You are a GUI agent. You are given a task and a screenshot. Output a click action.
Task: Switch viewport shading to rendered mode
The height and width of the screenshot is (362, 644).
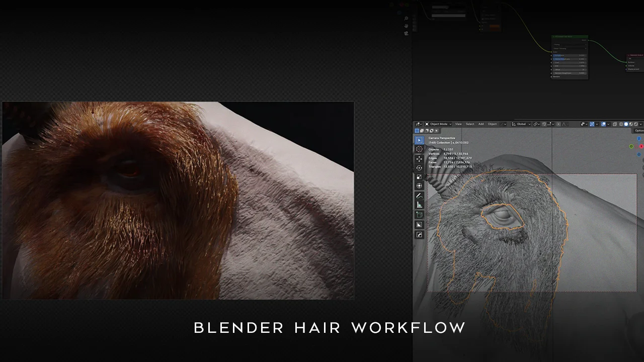coord(635,124)
